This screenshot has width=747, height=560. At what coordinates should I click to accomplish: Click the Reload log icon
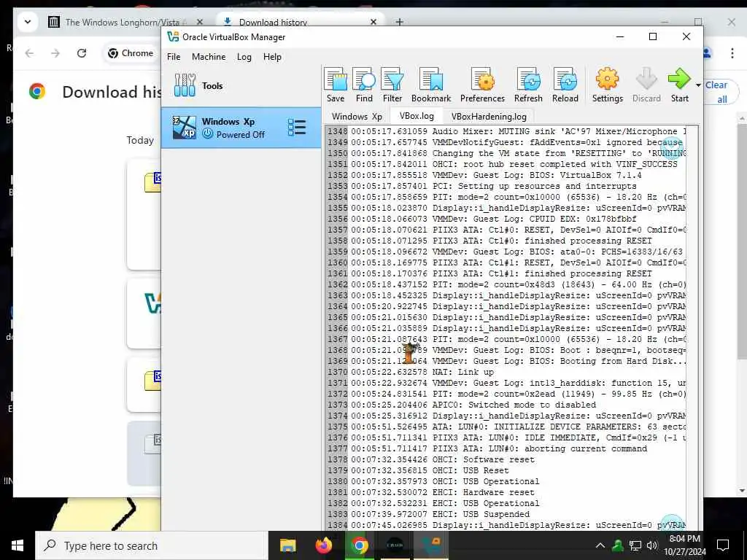pyautogui.click(x=565, y=85)
